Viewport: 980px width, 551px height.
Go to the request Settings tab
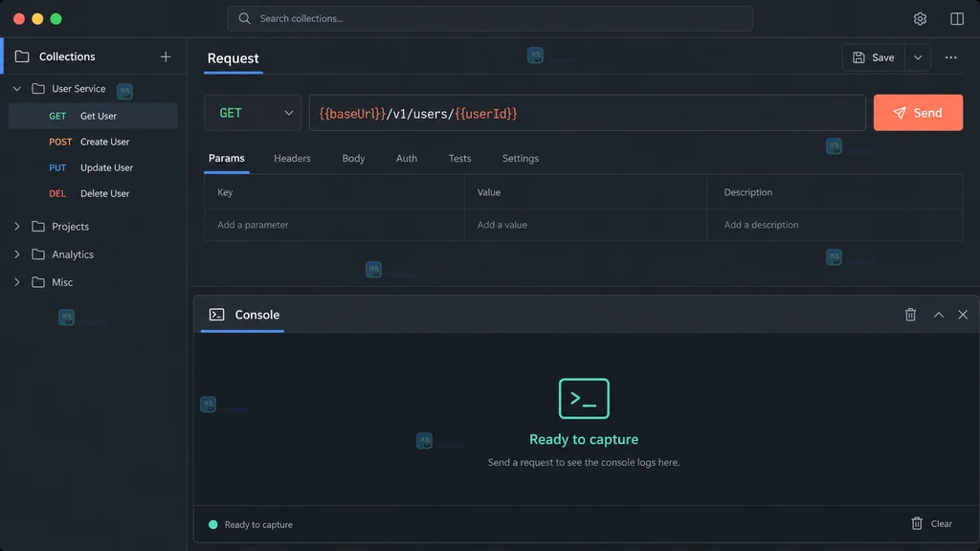(x=520, y=159)
